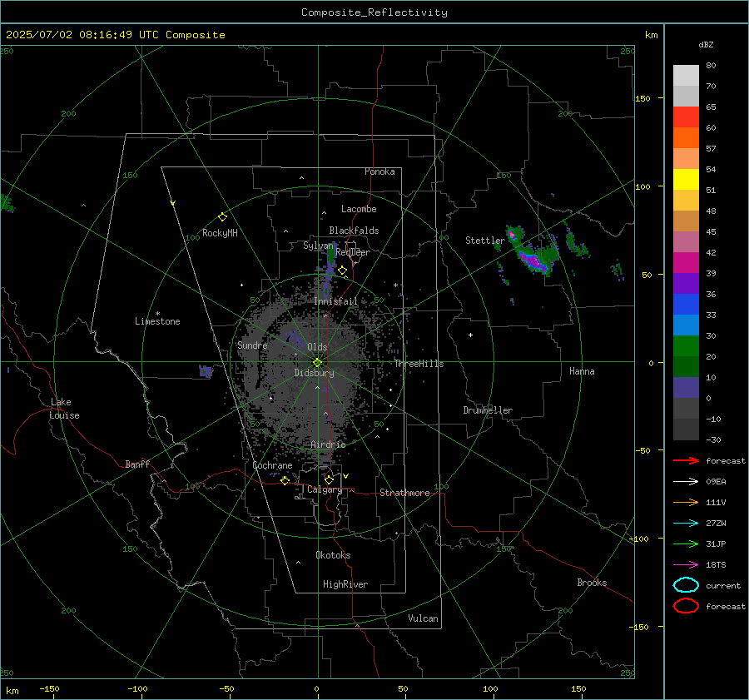Viewport: 749px width, 700px height.
Task: Click the Composite_Reflectivity title
Action: click(x=374, y=12)
